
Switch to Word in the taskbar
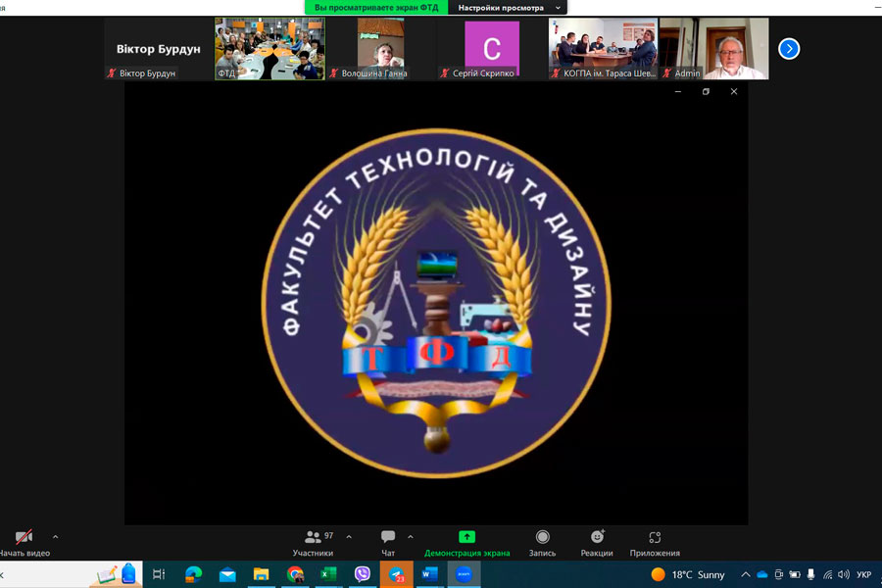[x=429, y=574]
